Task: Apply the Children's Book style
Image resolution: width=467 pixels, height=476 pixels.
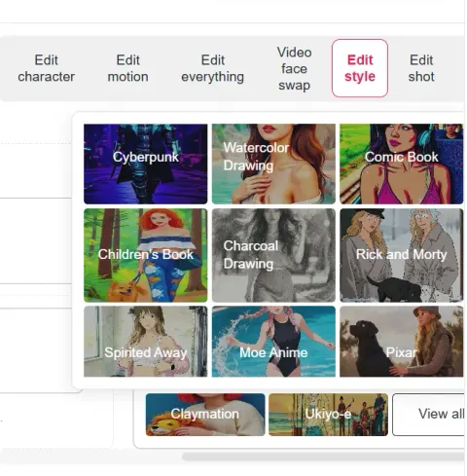Action: click(x=146, y=255)
